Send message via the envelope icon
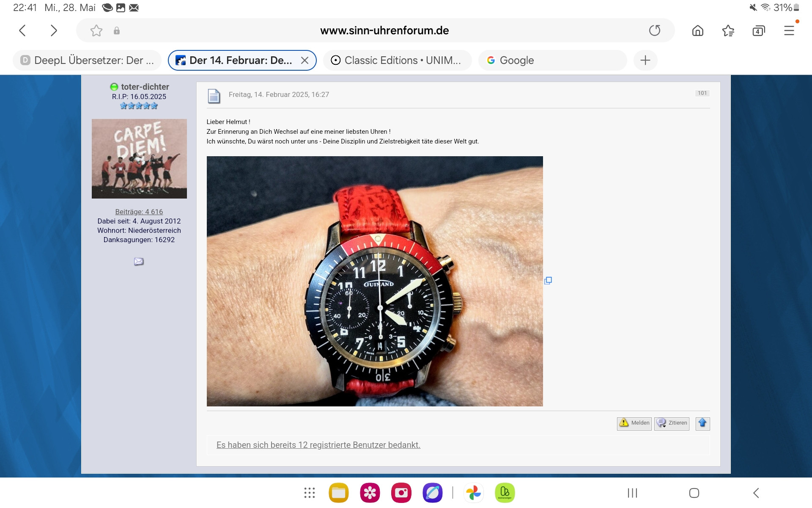Screen dimensions: 812x508 click(139, 262)
